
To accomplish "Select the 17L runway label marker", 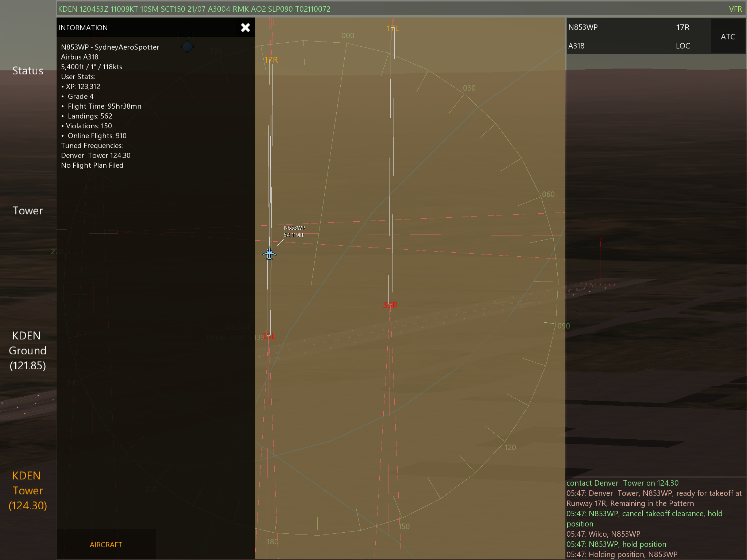I will tap(392, 28).
